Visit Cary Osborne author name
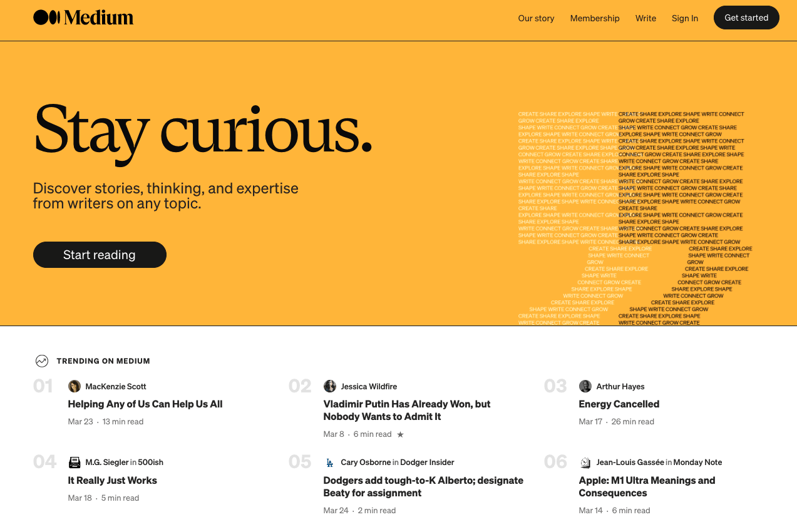This screenshot has height=532, width=797. pyautogui.click(x=366, y=463)
